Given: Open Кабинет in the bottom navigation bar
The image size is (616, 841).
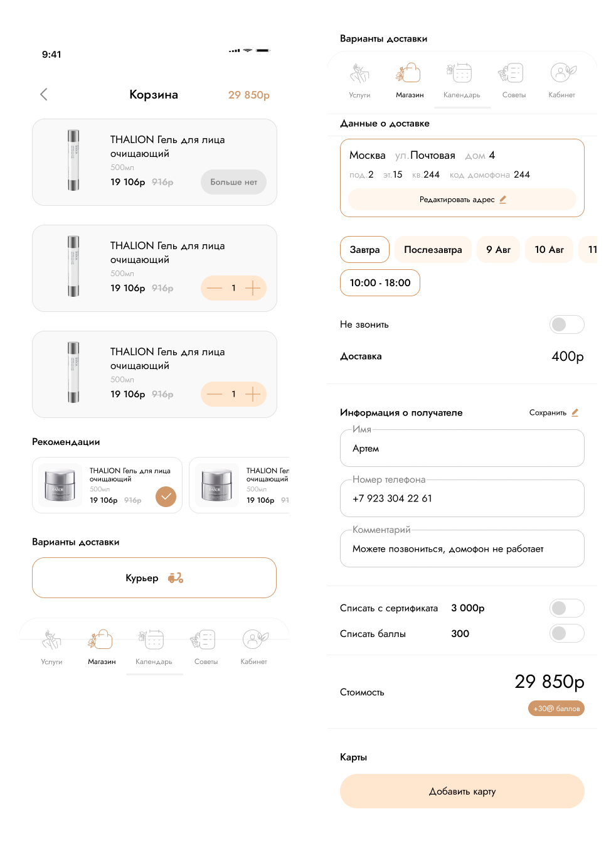Looking at the screenshot, I should click(x=254, y=647).
